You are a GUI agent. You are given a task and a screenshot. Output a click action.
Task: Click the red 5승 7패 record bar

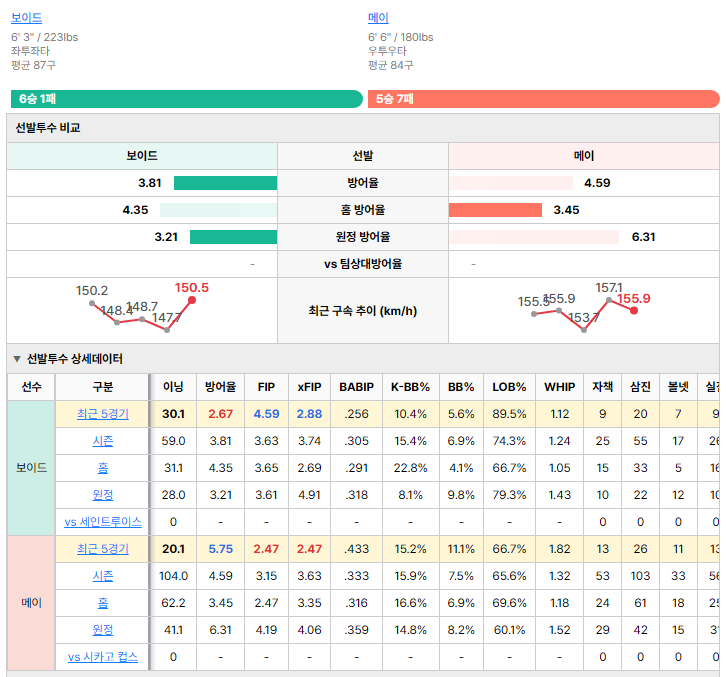tap(544, 99)
